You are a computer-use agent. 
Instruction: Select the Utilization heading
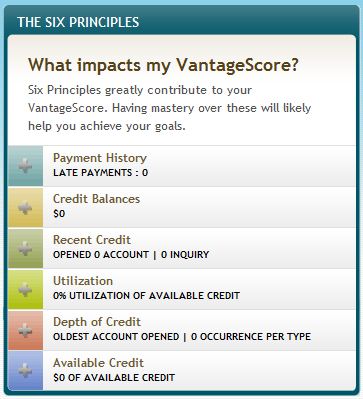point(83,281)
